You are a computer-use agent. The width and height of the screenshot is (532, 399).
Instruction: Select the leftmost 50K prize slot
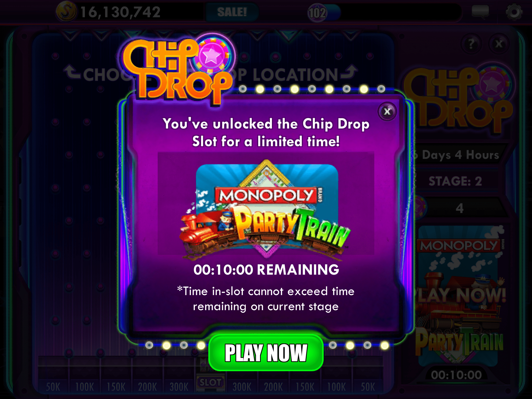53,387
